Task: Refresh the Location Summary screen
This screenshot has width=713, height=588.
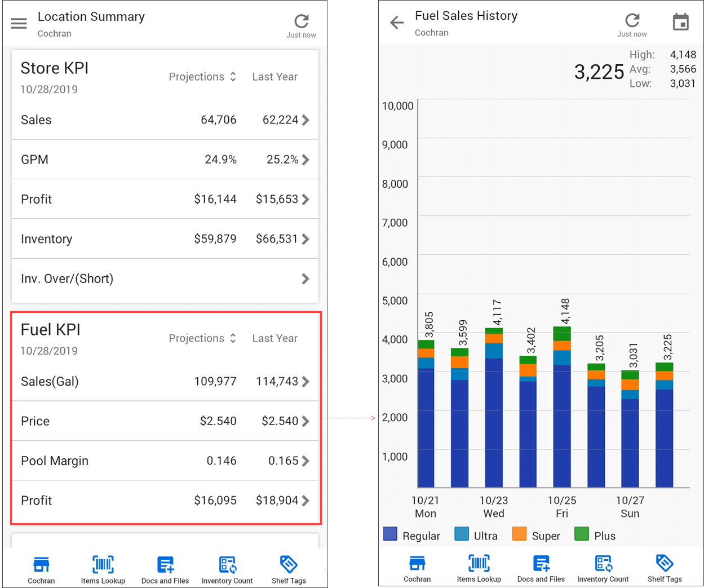Action: [x=301, y=22]
